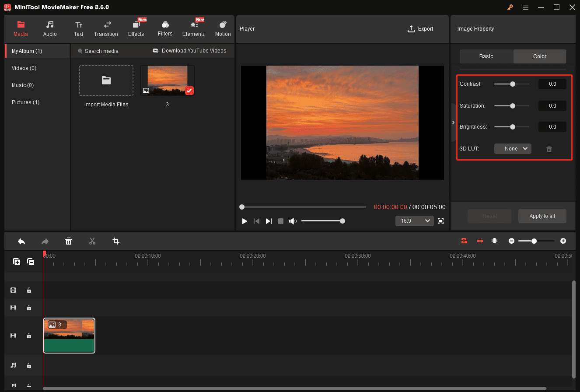The image size is (580, 392).
Task: Delete the 3D LUT with trash icon
Action: click(549, 149)
